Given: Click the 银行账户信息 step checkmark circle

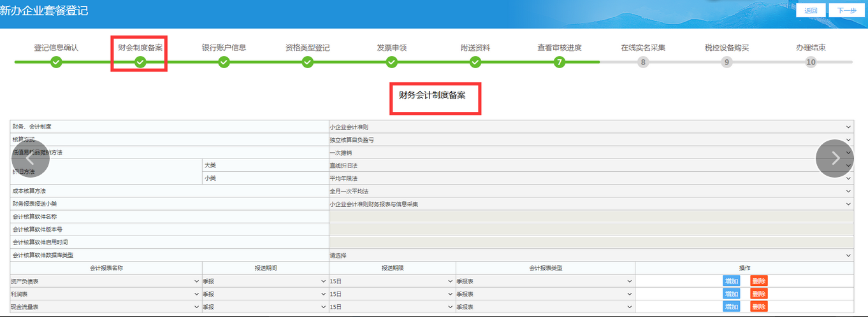Looking at the screenshot, I should (x=224, y=62).
